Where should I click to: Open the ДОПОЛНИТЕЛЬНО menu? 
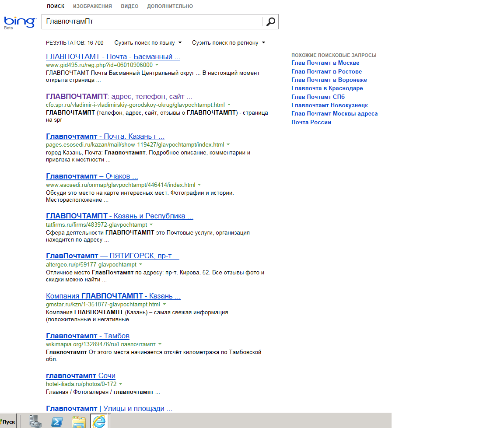(x=170, y=6)
